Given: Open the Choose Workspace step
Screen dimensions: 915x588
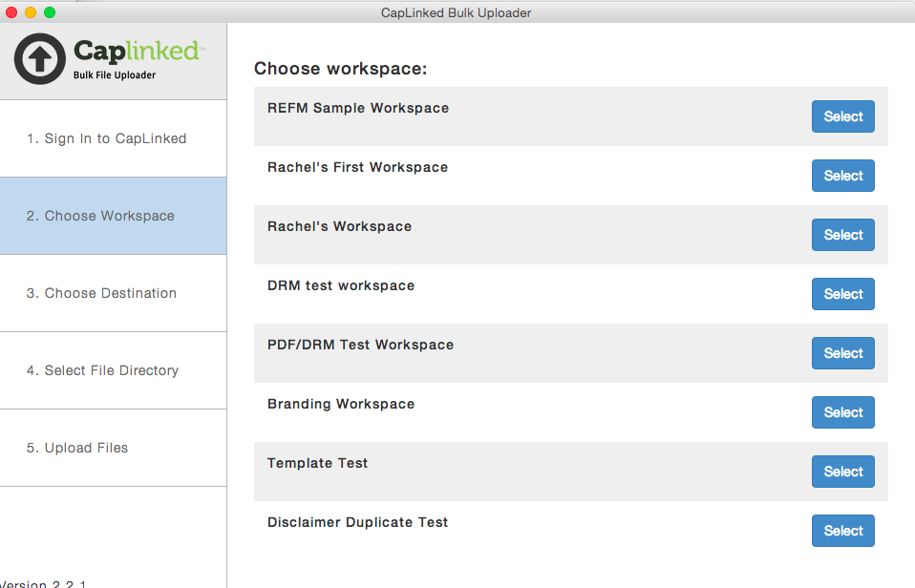Looking at the screenshot, I should pos(114,216).
